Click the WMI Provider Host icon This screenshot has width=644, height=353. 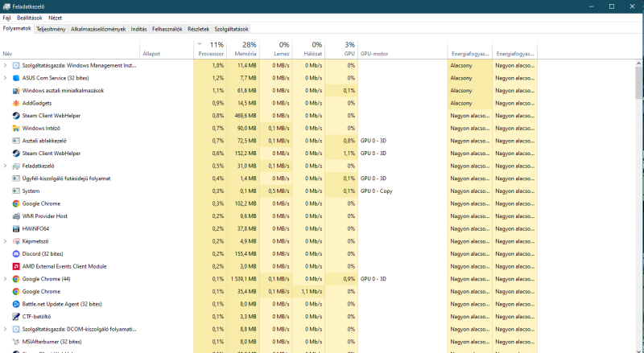(16, 216)
